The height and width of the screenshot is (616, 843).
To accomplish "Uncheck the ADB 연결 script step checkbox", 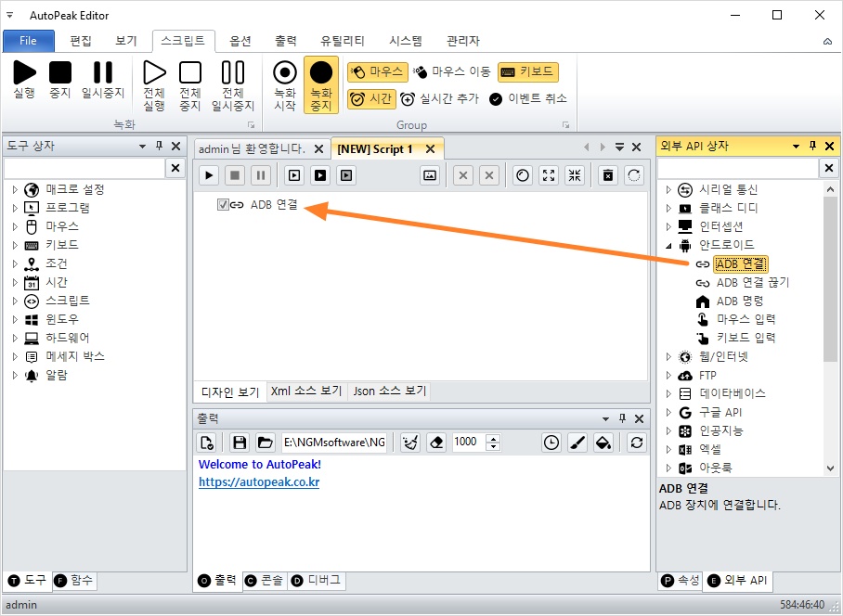I will point(223,205).
